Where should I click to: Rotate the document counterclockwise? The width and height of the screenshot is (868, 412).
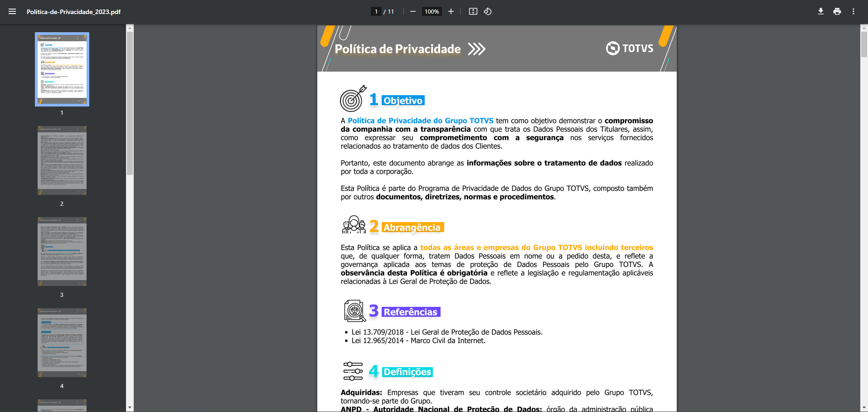(x=488, y=12)
